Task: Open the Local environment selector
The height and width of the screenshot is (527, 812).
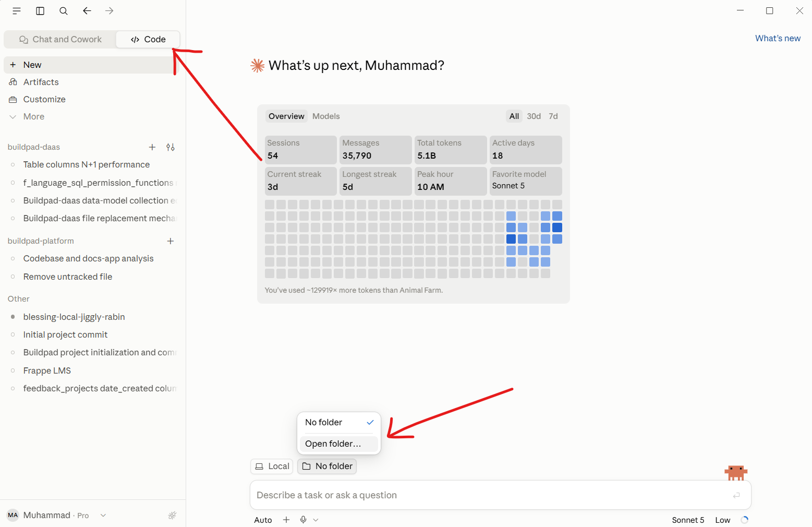Action: [x=272, y=466]
